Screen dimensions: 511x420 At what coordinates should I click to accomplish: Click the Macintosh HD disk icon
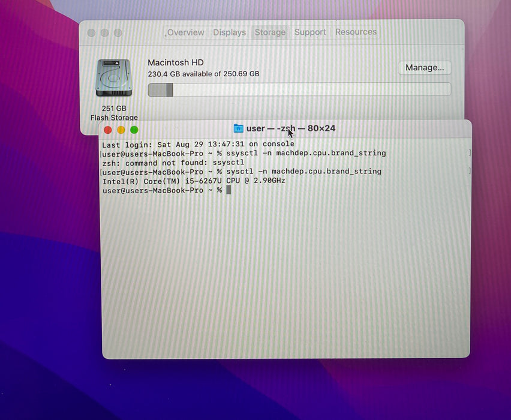114,77
